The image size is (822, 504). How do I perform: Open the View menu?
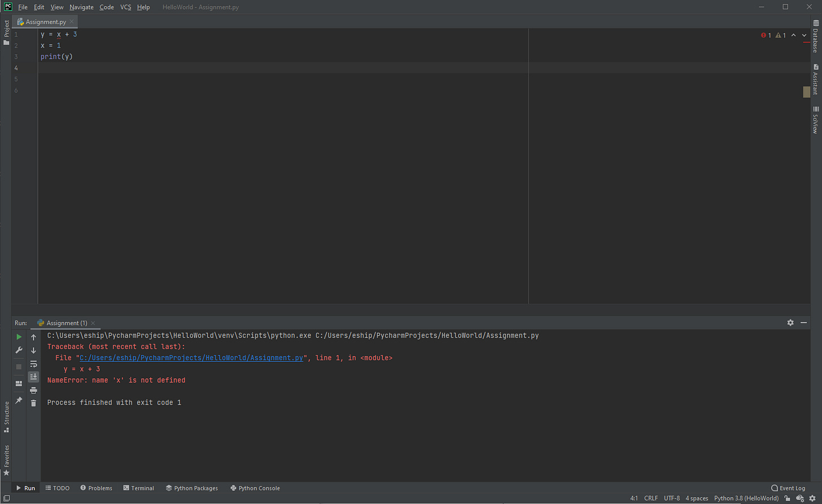57,7
